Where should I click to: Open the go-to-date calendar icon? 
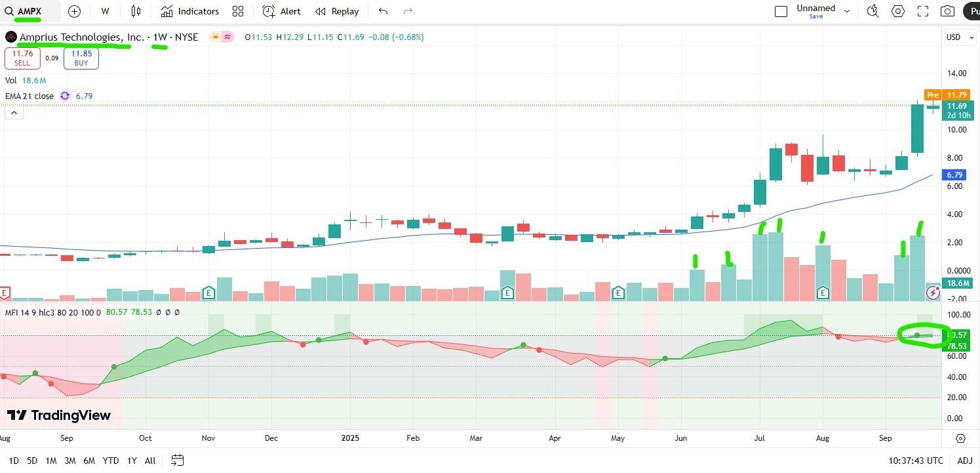177,460
